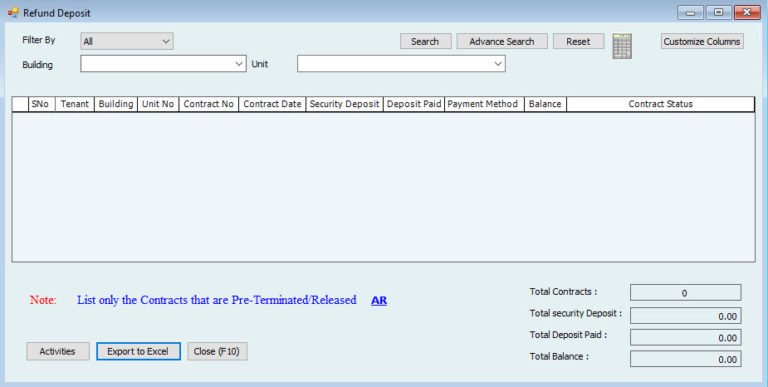Open the Unit combo box arrow
768x387 pixels.
click(498, 64)
